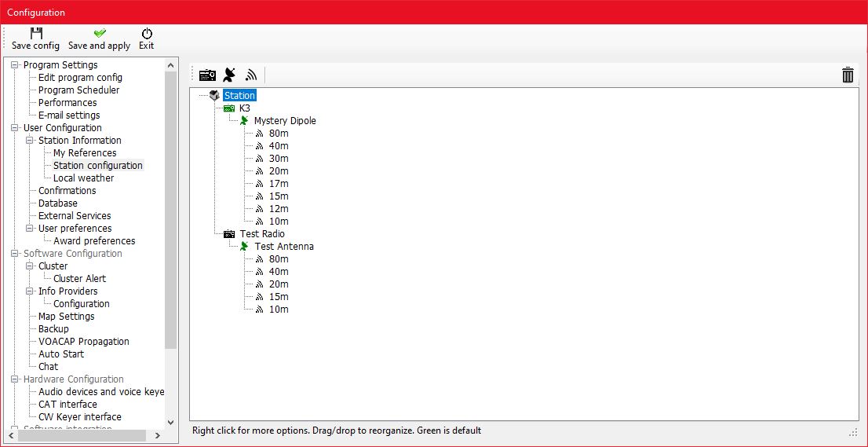Screen dimensions: 868x447
Task: Select the Test Radio label
Action: 262,234
